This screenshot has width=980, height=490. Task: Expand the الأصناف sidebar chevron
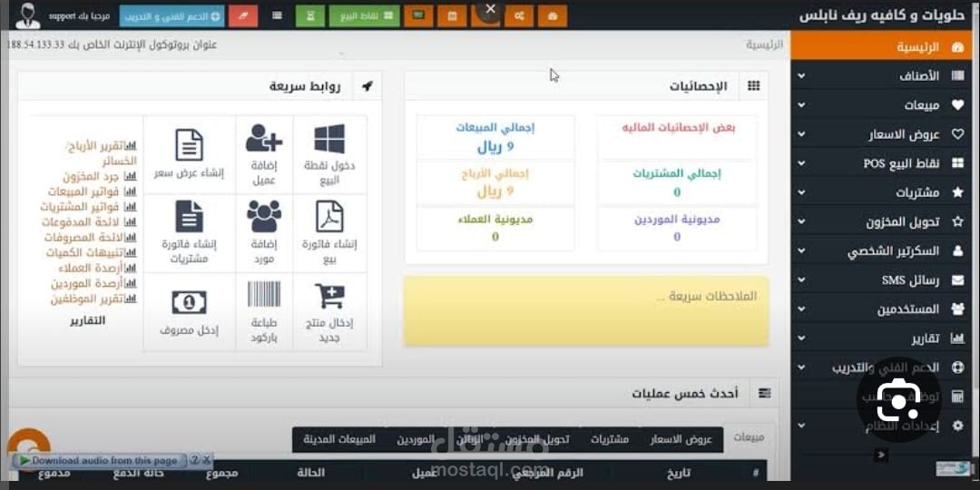[801, 76]
